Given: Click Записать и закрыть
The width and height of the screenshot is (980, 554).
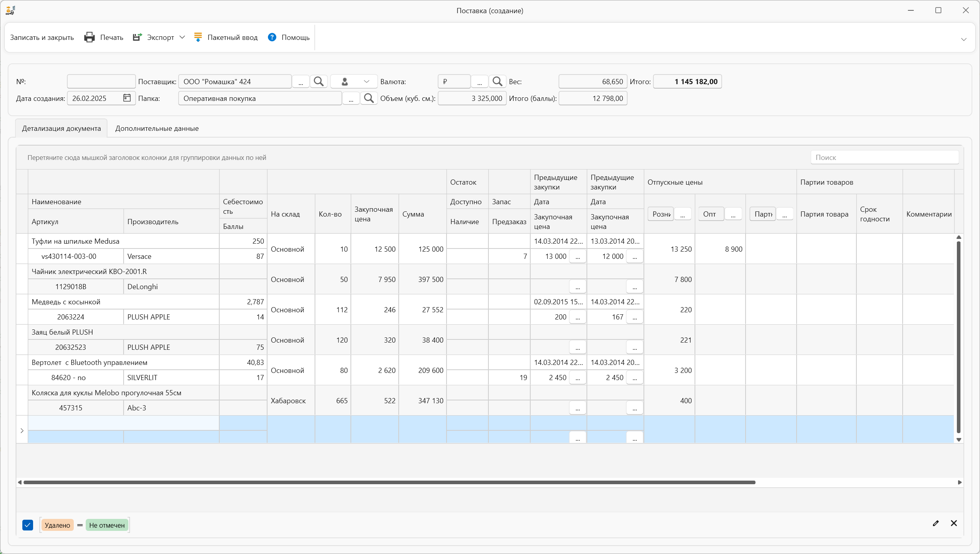Looking at the screenshot, I should tap(42, 37).
